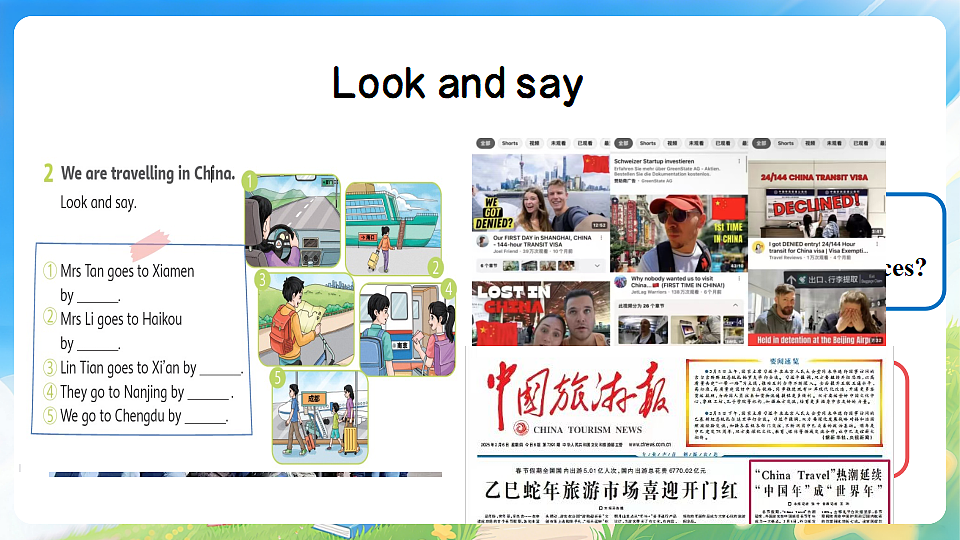This screenshot has width=960, height=540.
Task: Click the 'Why nobody wanted us to visit China' title
Action: click(x=677, y=282)
